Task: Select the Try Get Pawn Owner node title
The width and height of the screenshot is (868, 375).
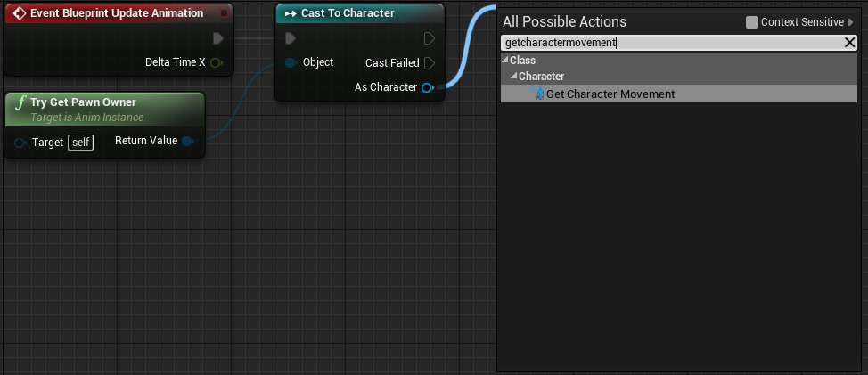Action: [x=83, y=102]
